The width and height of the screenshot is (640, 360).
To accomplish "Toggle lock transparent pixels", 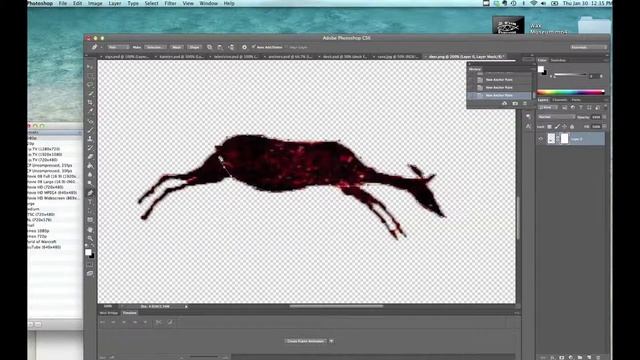I will [549, 127].
